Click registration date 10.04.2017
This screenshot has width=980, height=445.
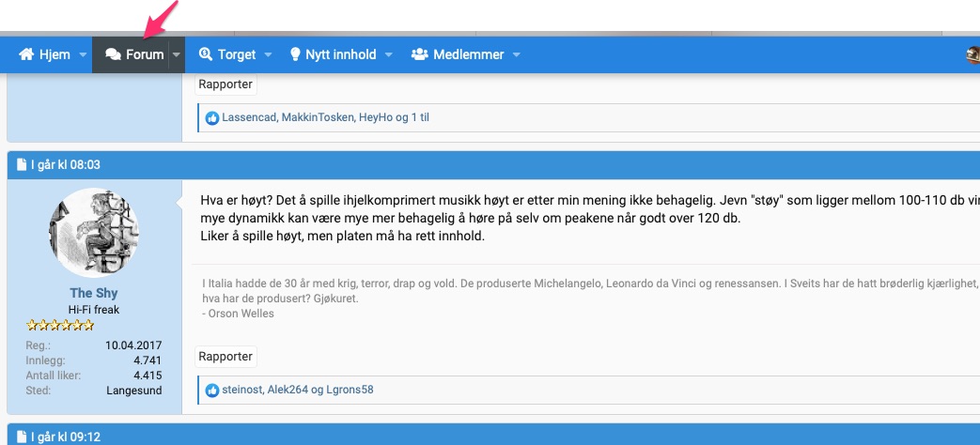[x=133, y=345]
